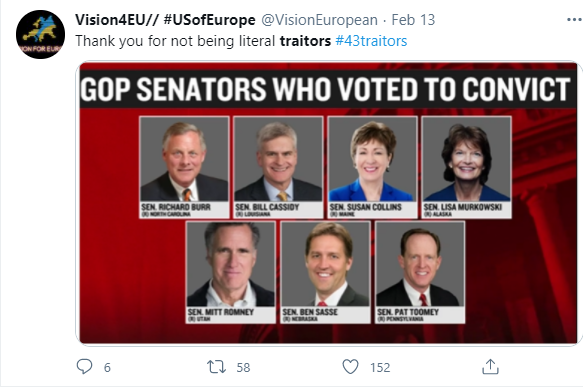Screen dimensions: 583x387
Task: Click the Feb 13 timestamp
Action: (x=413, y=20)
